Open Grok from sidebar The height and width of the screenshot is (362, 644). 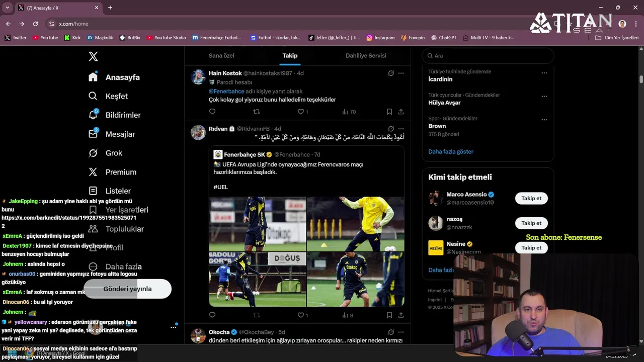coord(106,153)
